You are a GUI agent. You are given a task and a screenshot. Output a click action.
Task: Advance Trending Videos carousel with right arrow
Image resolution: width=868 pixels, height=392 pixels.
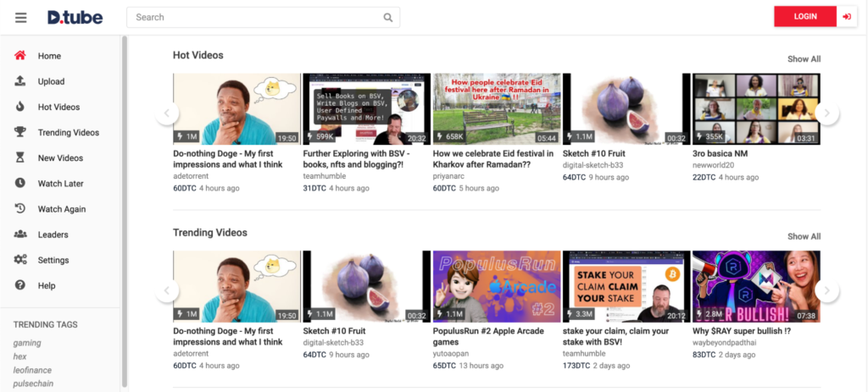point(826,291)
